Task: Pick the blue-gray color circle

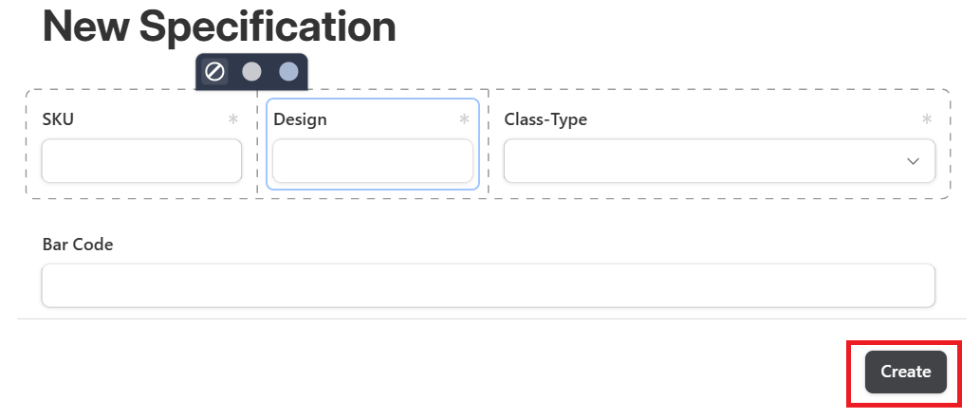Action: (x=288, y=72)
